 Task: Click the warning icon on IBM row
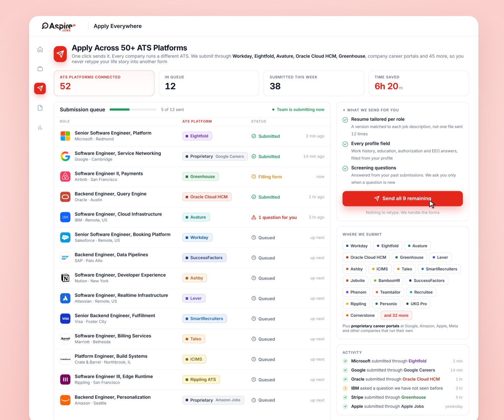(254, 217)
